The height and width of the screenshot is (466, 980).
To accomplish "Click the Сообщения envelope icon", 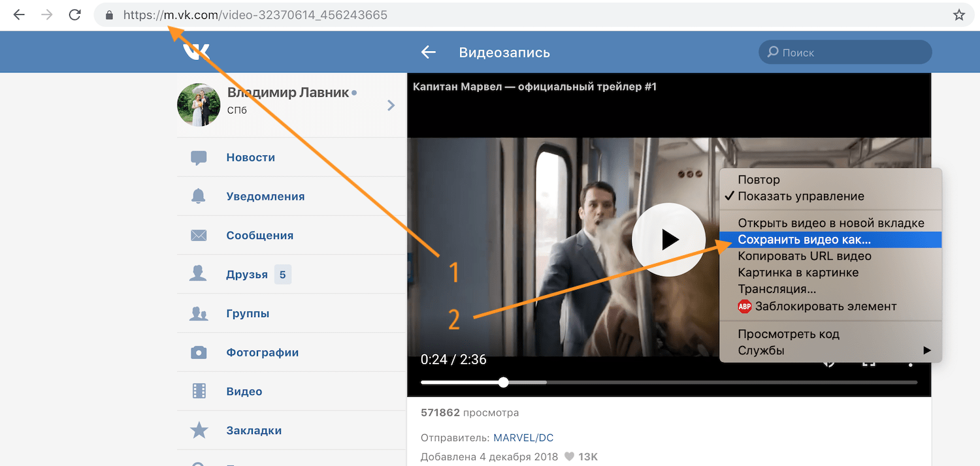I will (x=199, y=236).
